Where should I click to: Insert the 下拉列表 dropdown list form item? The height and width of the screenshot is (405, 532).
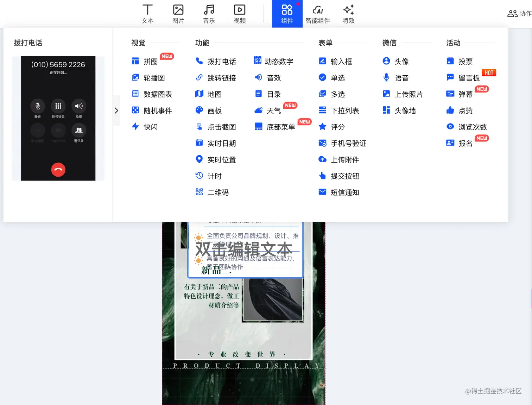(x=338, y=110)
